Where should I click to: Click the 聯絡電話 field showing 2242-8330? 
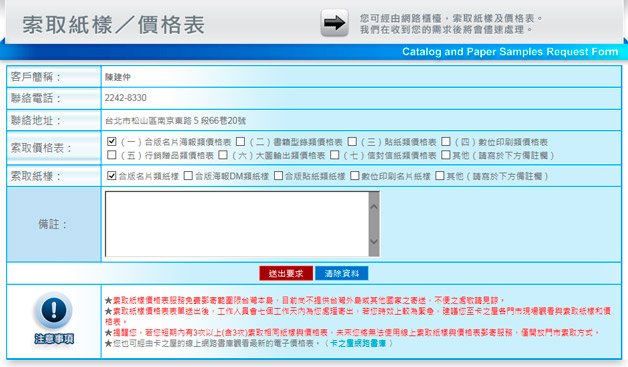click(361, 98)
